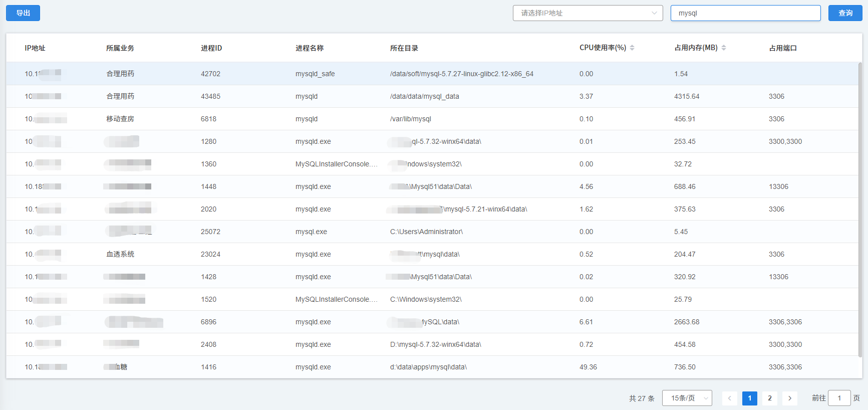The width and height of the screenshot is (868, 410).
Task: Click the /data/soft/mysql-5.7.27 directory cell
Action: pos(462,74)
